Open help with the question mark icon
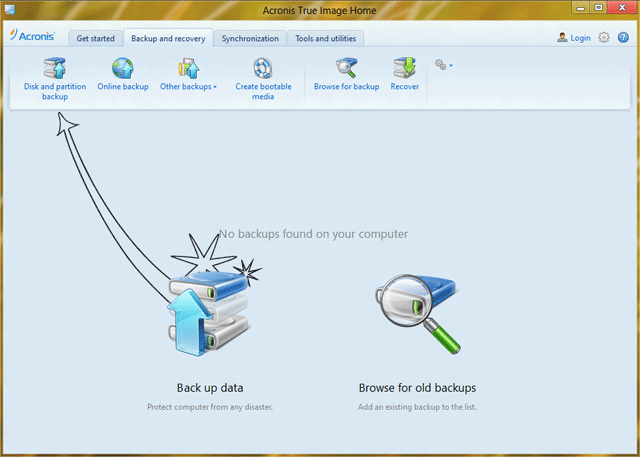The height and width of the screenshot is (457, 640). pos(623,38)
